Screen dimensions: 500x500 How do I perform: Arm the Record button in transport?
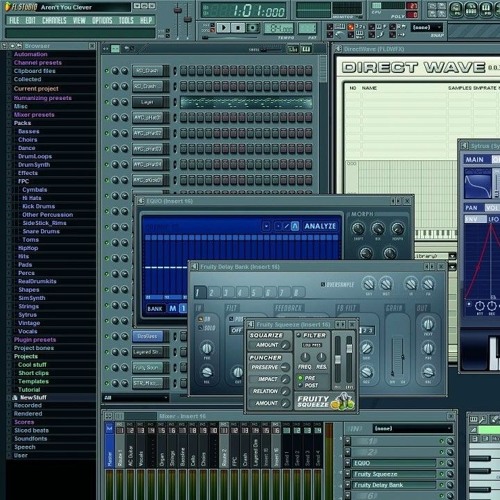pos(253,28)
